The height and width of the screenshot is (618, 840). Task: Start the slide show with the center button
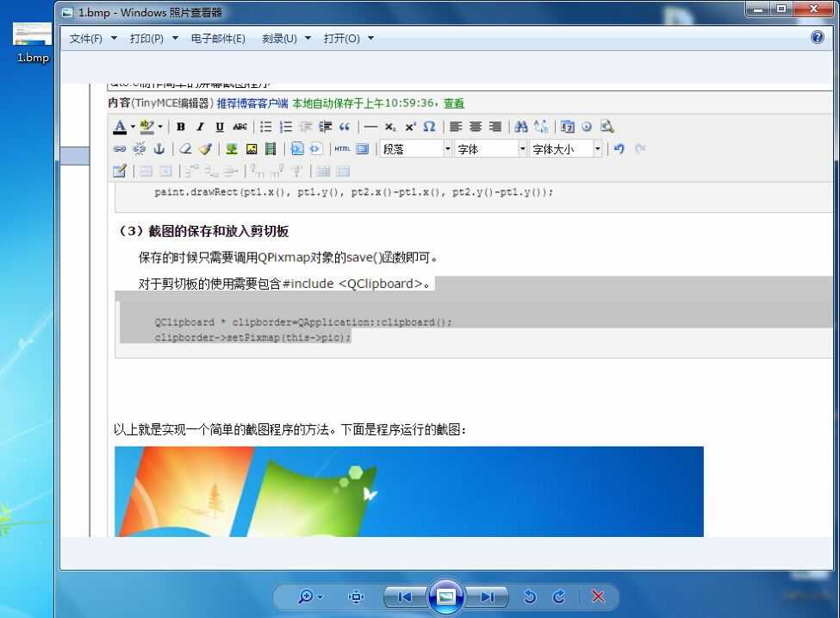pos(445,596)
